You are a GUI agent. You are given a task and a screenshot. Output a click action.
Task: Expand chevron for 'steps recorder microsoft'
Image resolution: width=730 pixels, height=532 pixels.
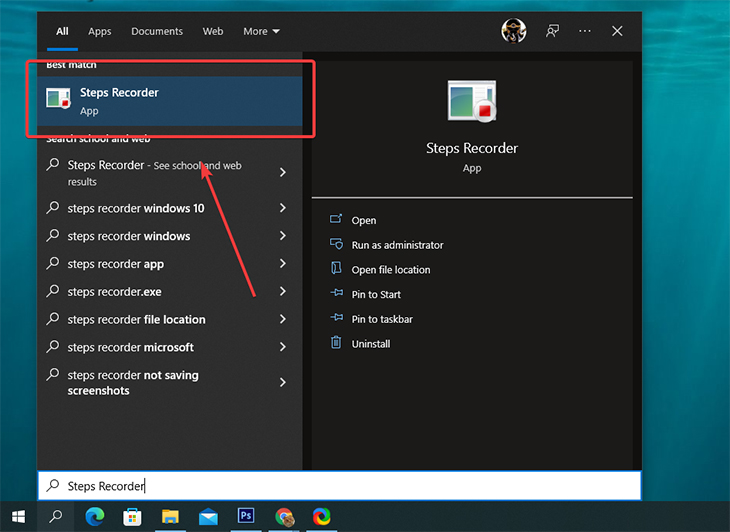coord(283,347)
